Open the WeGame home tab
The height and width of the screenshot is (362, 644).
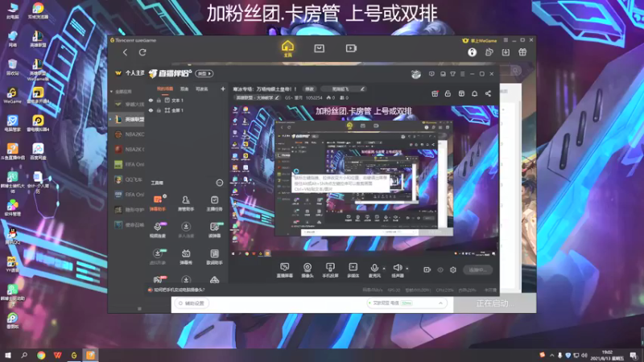point(287,48)
